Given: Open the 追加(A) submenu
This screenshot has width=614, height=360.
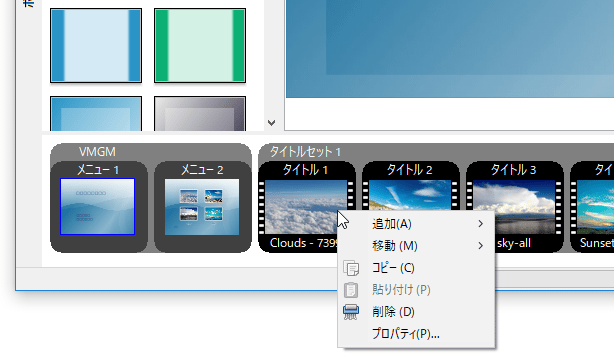Looking at the screenshot, I should pos(416,224).
